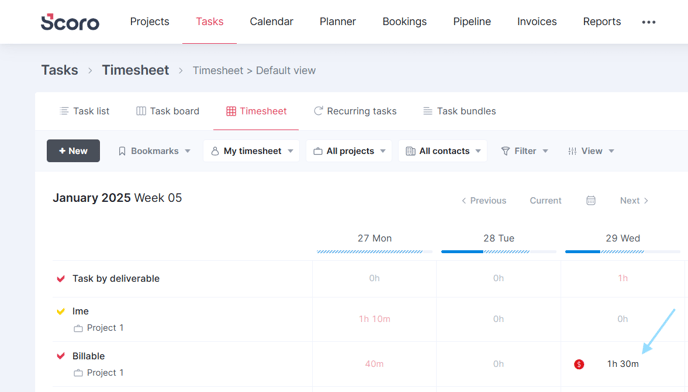
Task: Open the Task bundles tab
Action: (x=459, y=111)
